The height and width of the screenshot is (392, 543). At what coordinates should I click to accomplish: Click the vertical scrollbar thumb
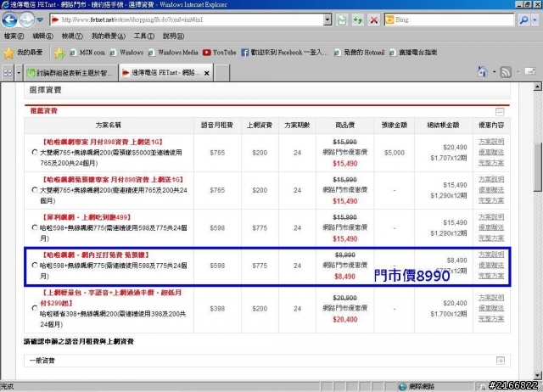(x=537, y=166)
